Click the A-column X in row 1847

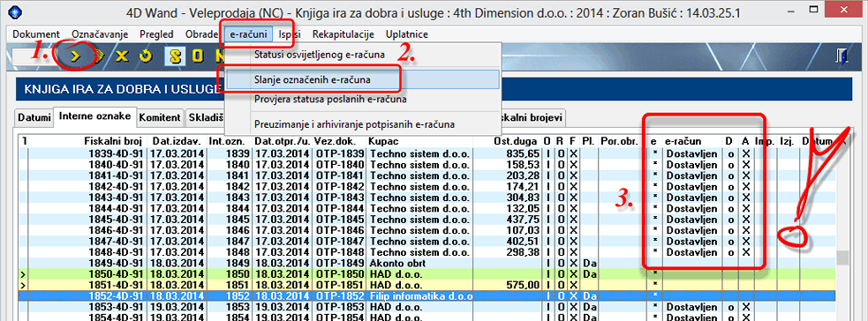point(746,242)
